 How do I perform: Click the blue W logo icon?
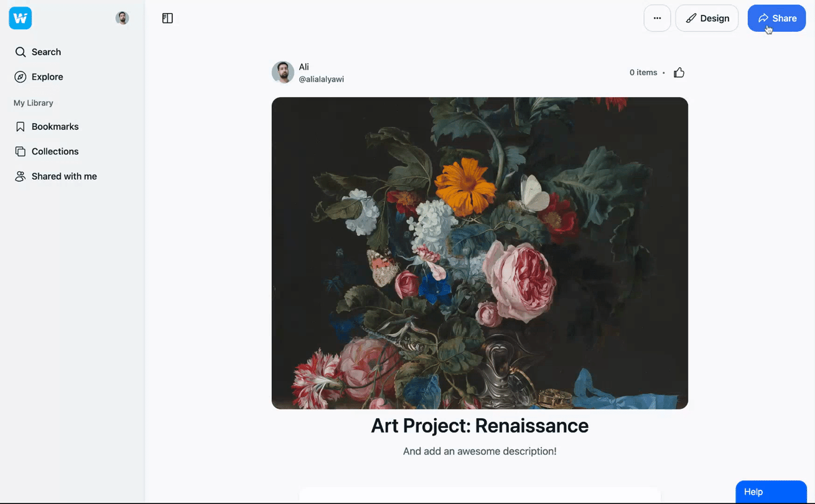pos(20,18)
